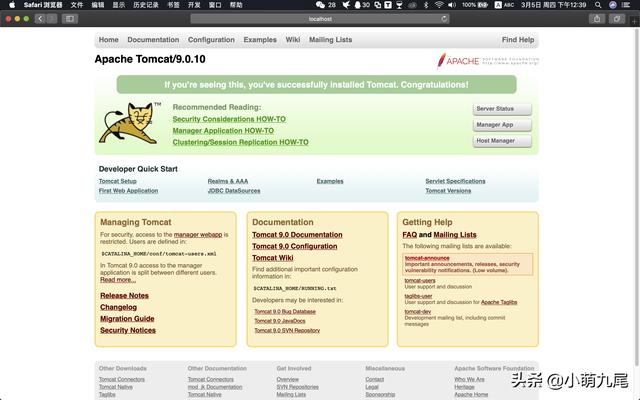Screen dimensions: 640x400
Task: Open Configuration in navigation bar
Action: coord(211,40)
